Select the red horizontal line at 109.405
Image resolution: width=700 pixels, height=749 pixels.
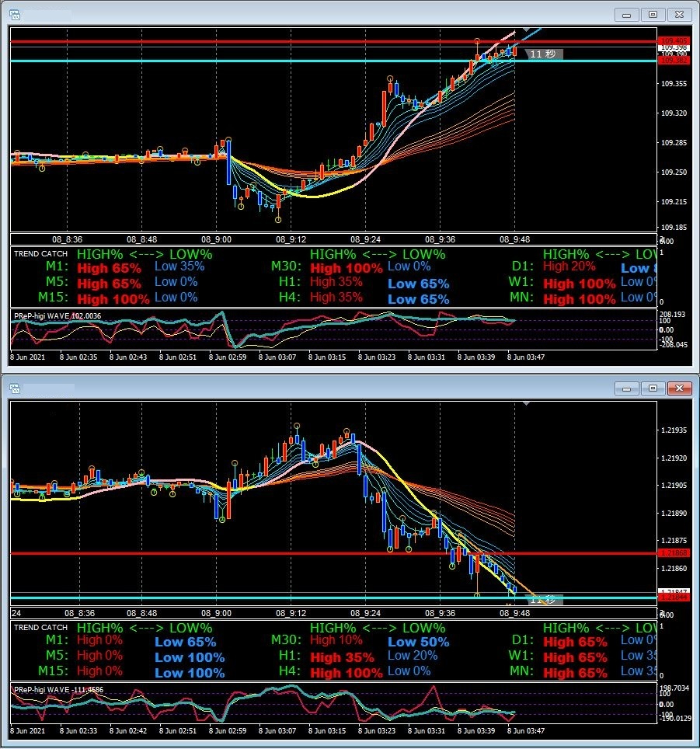click(x=334, y=42)
